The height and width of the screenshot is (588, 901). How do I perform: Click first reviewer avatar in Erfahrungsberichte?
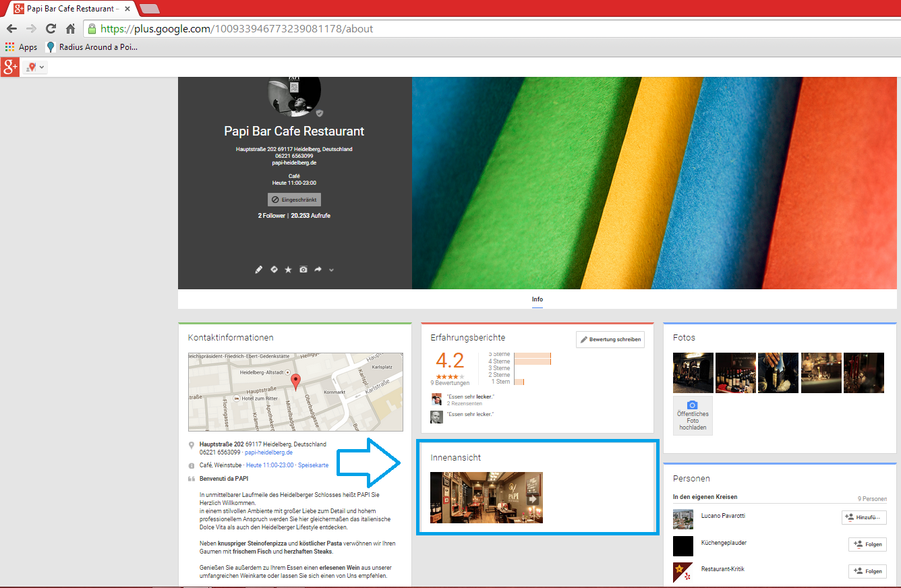click(436, 399)
